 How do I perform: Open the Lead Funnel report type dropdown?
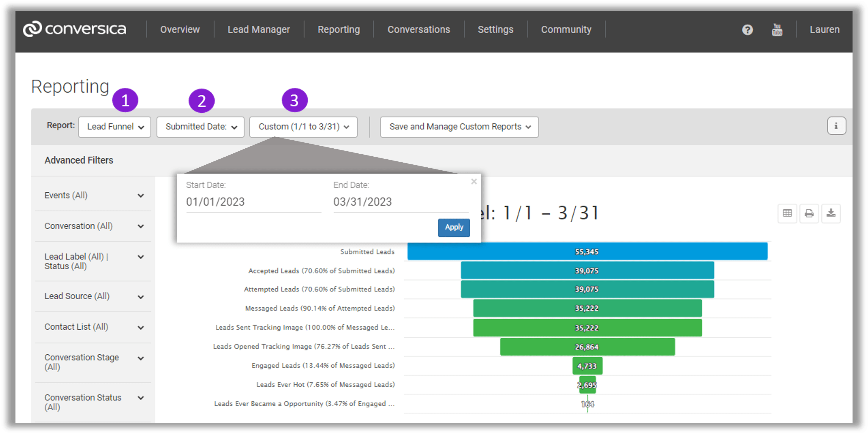tap(114, 127)
